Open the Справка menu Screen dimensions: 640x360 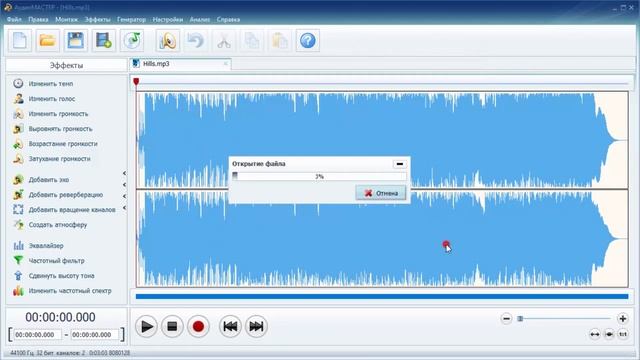(x=228, y=19)
